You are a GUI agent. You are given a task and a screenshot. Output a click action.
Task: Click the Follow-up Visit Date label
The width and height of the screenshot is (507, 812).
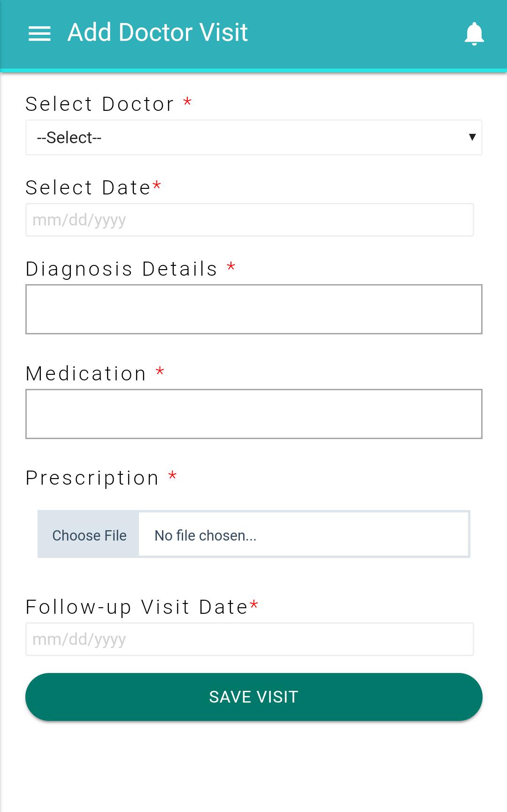137,607
